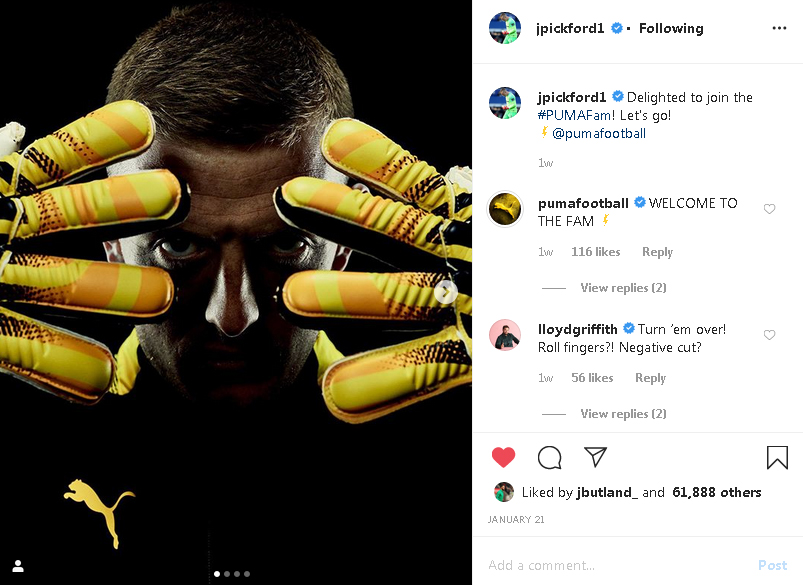
Task: Open the three-dot more options menu
Action: (x=779, y=28)
